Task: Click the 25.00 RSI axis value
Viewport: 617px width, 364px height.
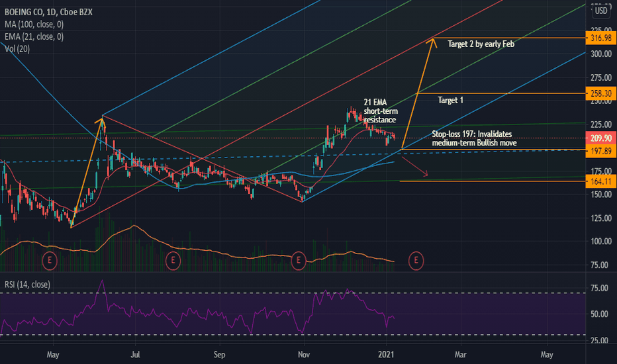Action: [x=599, y=340]
